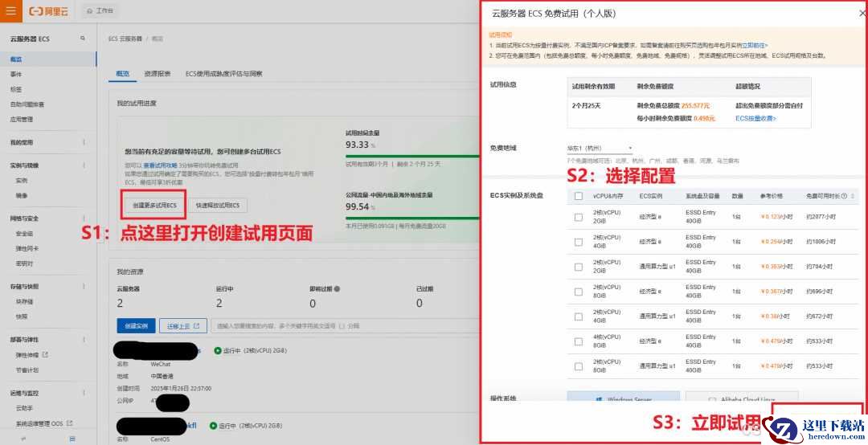Click the bottom sidebar menu-list icon
The image size is (868, 445).
[72, 439]
